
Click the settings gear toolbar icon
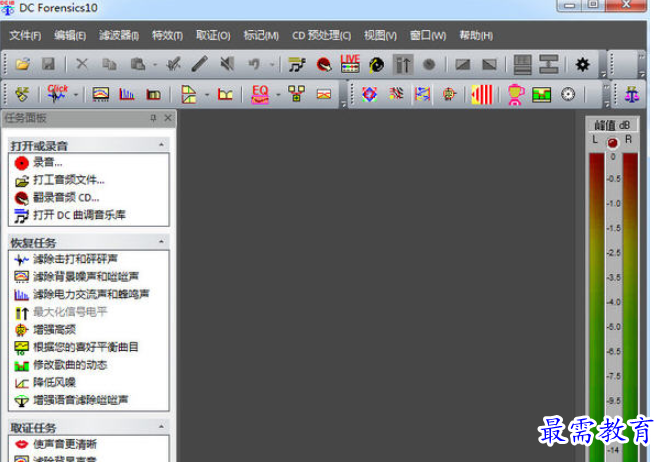pos(583,65)
